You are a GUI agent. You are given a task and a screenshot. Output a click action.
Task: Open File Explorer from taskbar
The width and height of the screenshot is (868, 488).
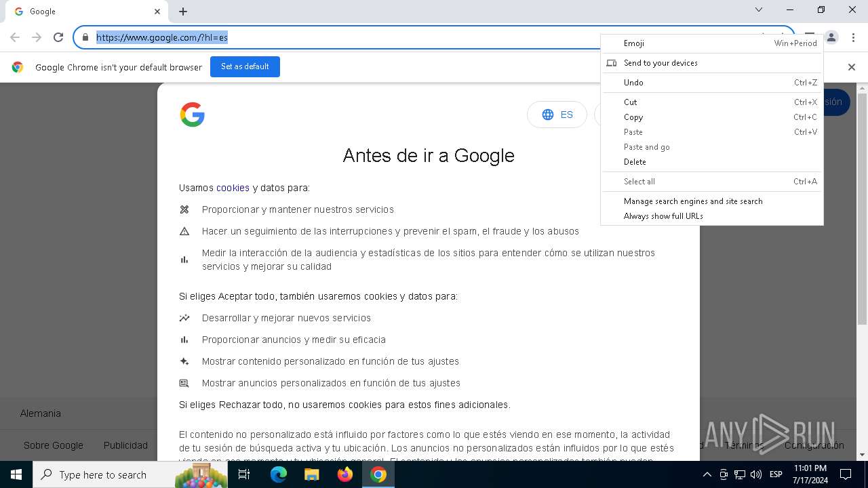(x=312, y=474)
